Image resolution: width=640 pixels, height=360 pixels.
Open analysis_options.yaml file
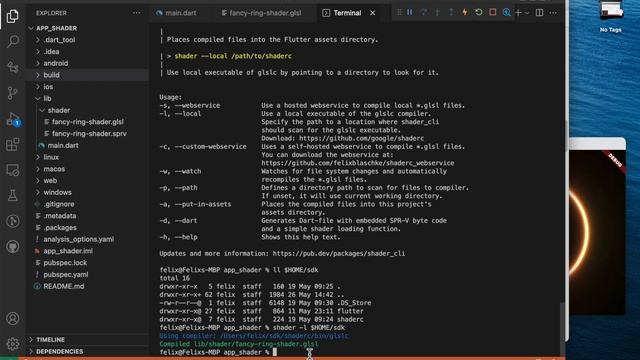click(x=79, y=239)
